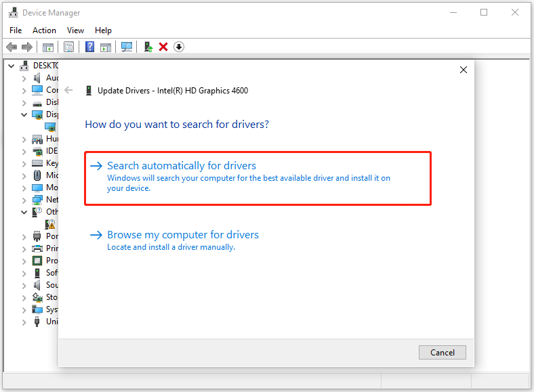
Task: Click the Forward arrow toolbar icon
Action: [27, 47]
